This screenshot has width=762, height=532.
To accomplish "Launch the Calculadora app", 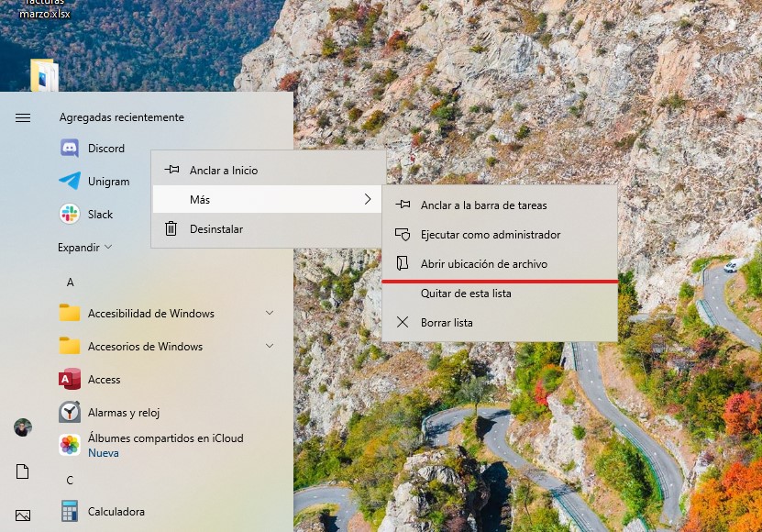I will pos(70,512).
